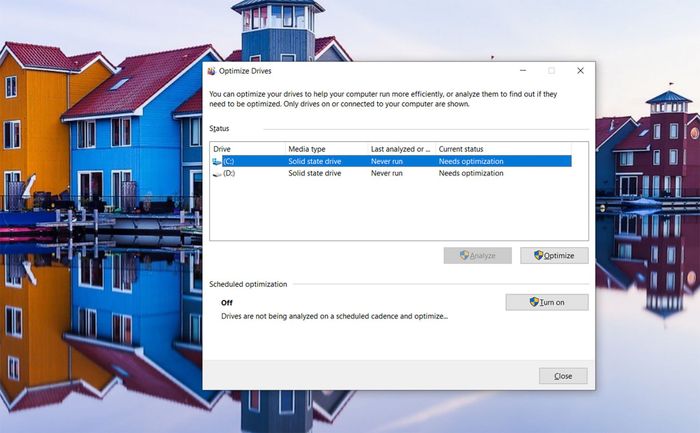Click the shield icon on the Optimize button
This screenshot has height=433, width=700.
click(538, 255)
